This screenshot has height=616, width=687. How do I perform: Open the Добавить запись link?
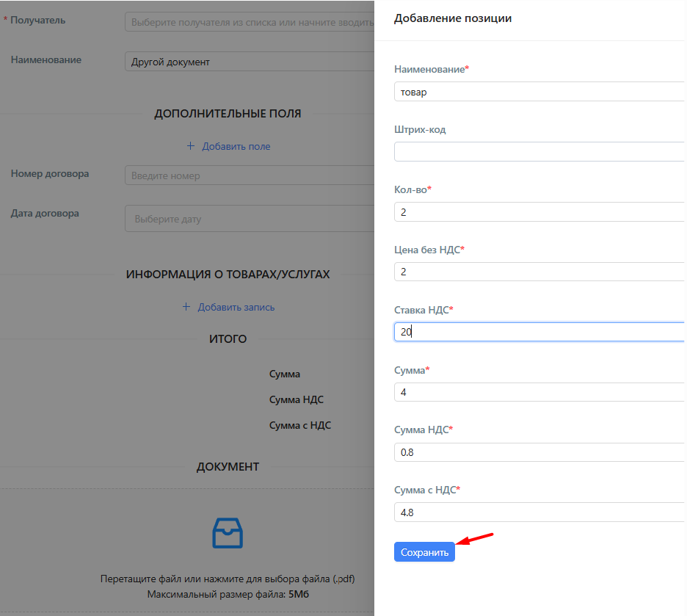(x=236, y=307)
